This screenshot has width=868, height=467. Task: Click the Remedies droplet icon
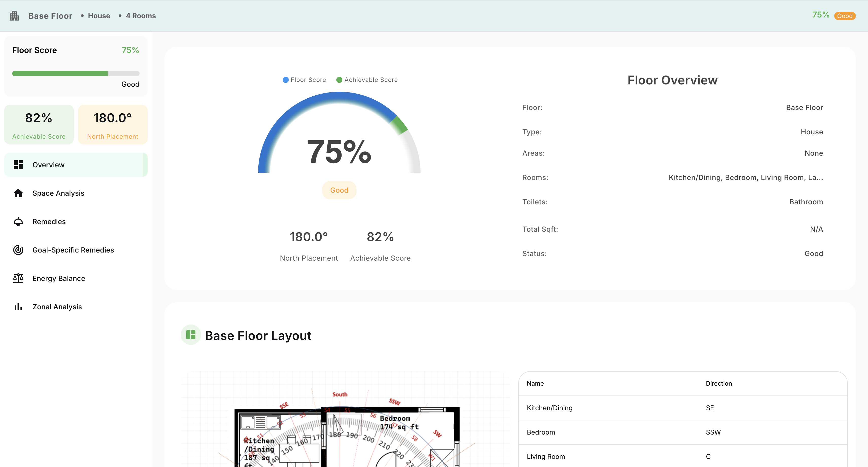coord(18,221)
